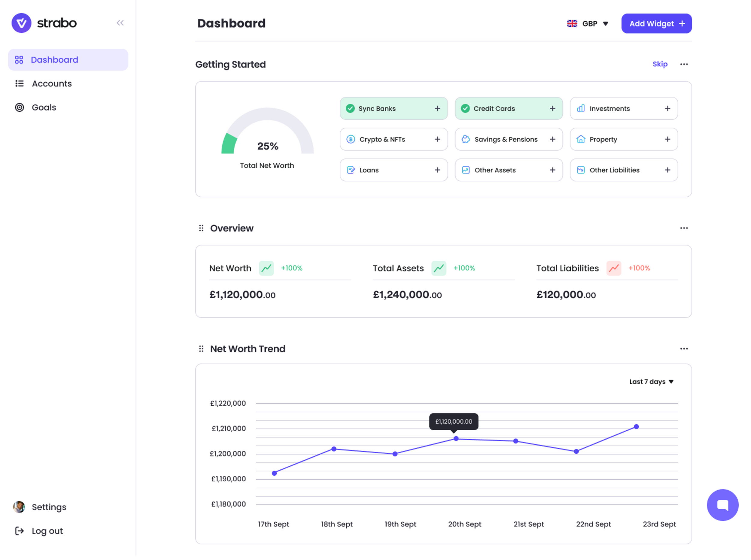Click the Add Widget button

point(656,23)
